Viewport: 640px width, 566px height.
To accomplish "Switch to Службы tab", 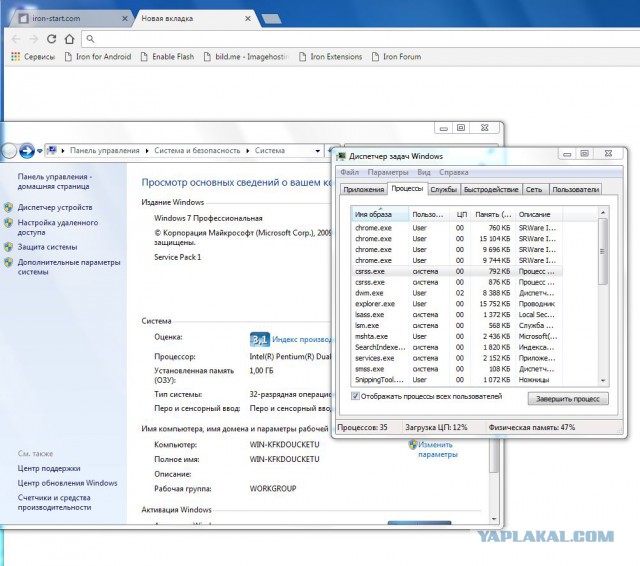I will [x=443, y=189].
